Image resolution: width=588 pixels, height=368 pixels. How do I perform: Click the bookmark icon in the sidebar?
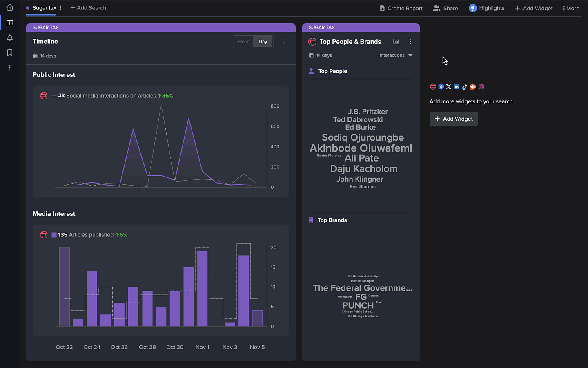[9, 52]
